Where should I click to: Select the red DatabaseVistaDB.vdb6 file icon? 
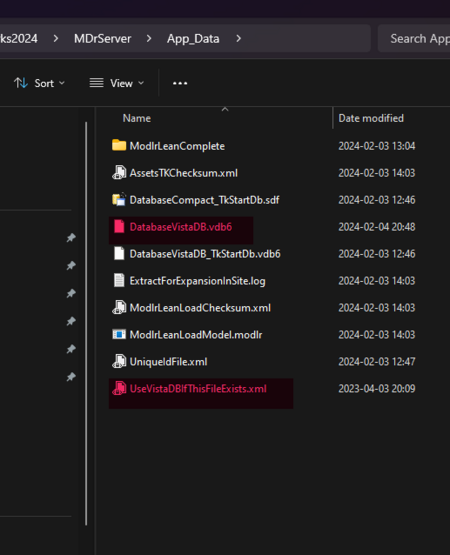click(119, 227)
